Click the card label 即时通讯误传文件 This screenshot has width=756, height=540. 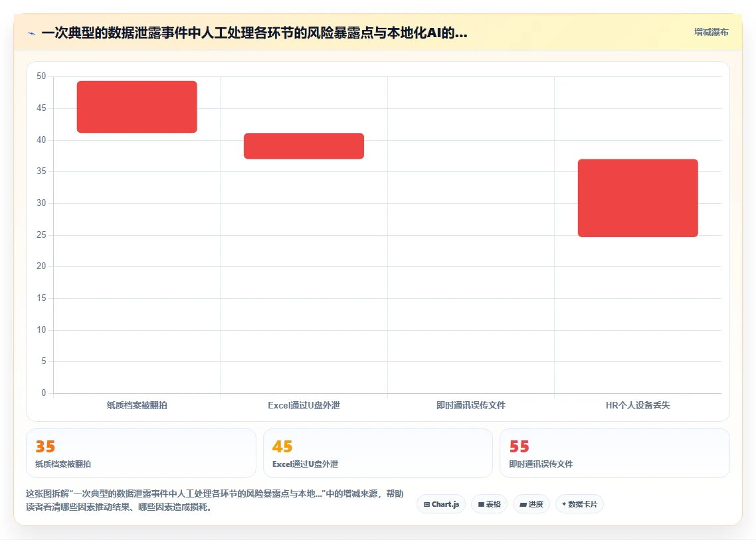[x=541, y=464]
